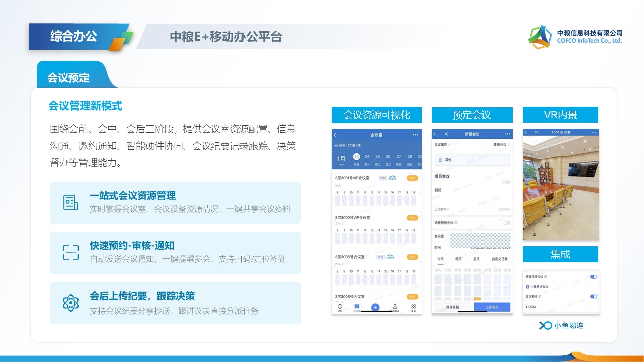
Task: Disable the 会议密码 toggle in 集成 panel
Action: 593,297
